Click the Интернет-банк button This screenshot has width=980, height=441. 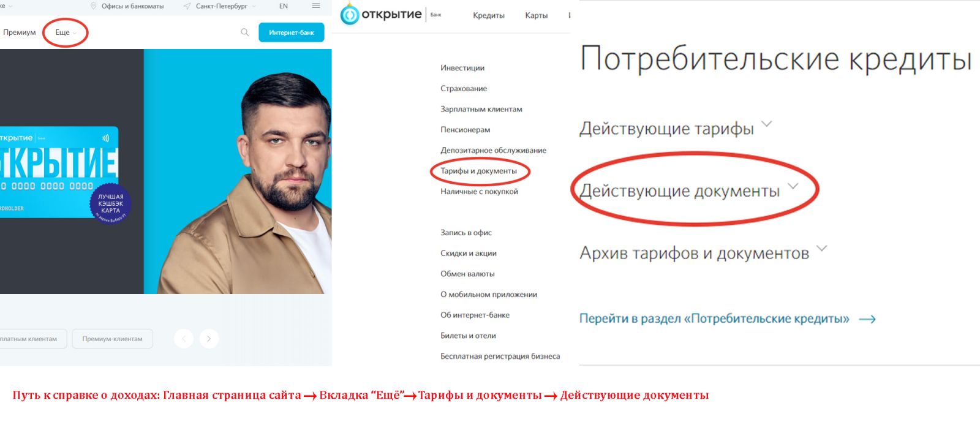[292, 32]
